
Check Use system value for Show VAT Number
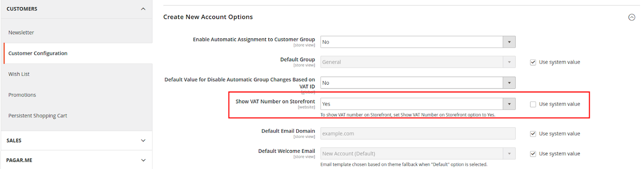[533, 104]
